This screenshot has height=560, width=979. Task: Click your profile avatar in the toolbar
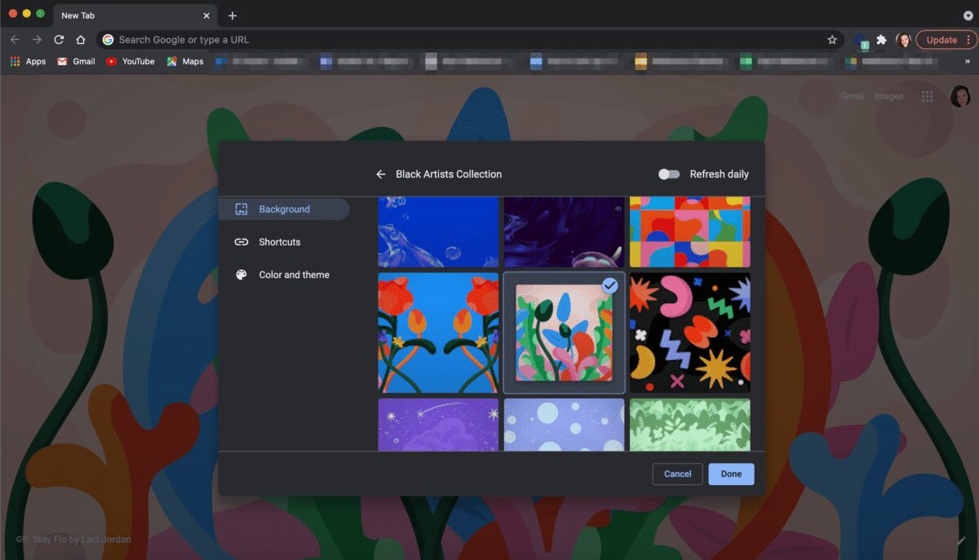pos(905,39)
